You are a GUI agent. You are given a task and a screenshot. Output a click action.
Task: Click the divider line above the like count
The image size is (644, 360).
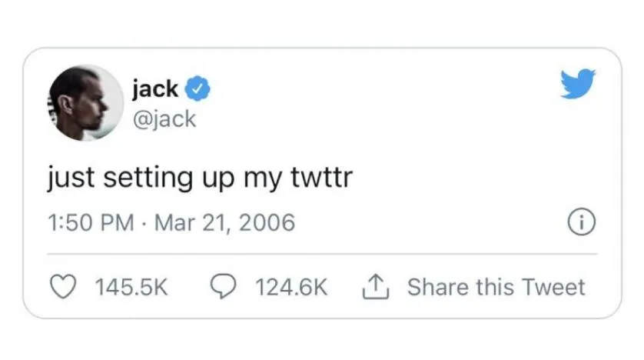click(x=322, y=253)
